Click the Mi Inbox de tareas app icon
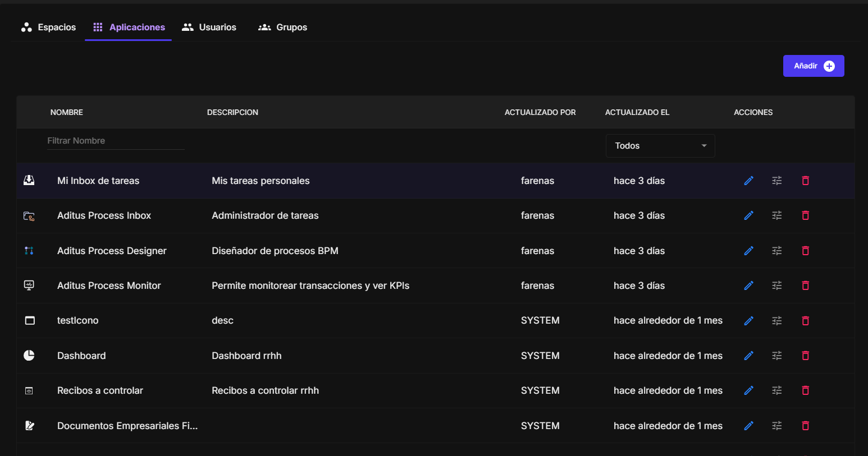 [29, 180]
